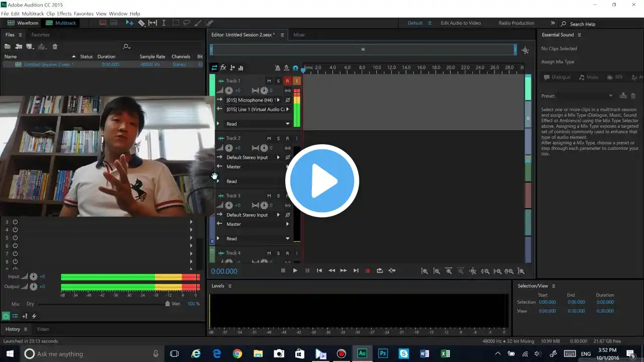Viewport: 644px width, 362px height.
Task: Select Radio Production workspace
Action: [x=516, y=23]
